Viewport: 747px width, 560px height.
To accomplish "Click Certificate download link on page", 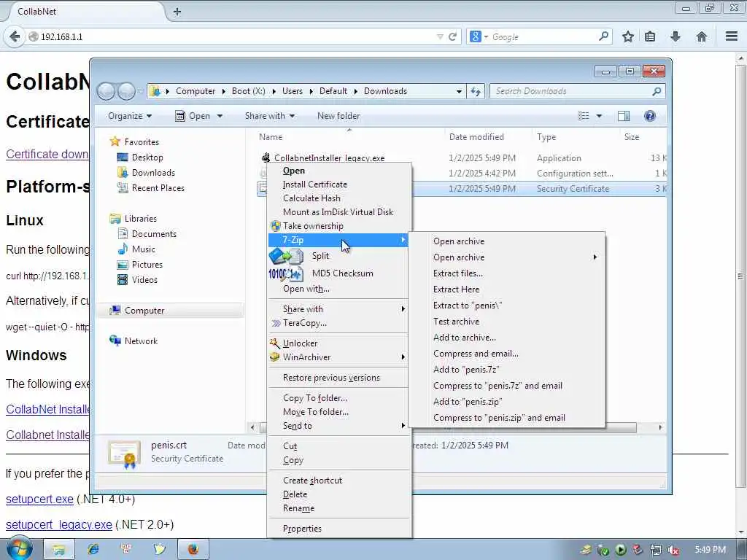I will pyautogui.click(x=47, y=154).
